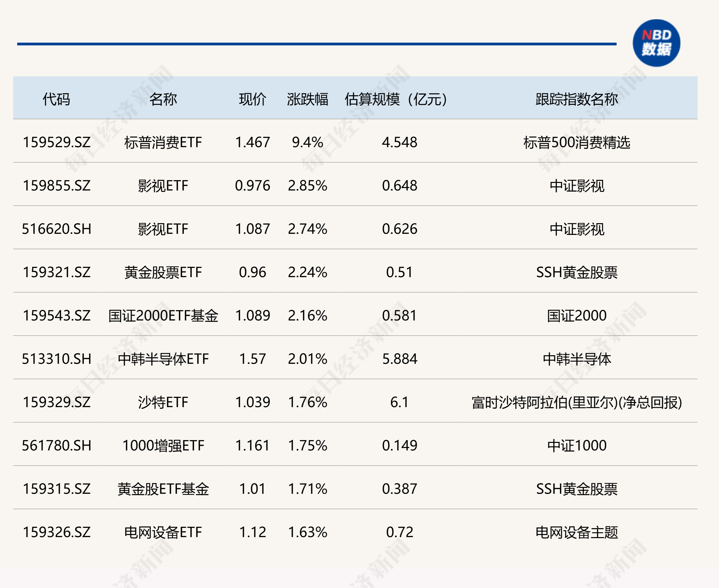719x588 pixels.
Task: Click the NBD 数据 logo icon
Action: (656, 43)
